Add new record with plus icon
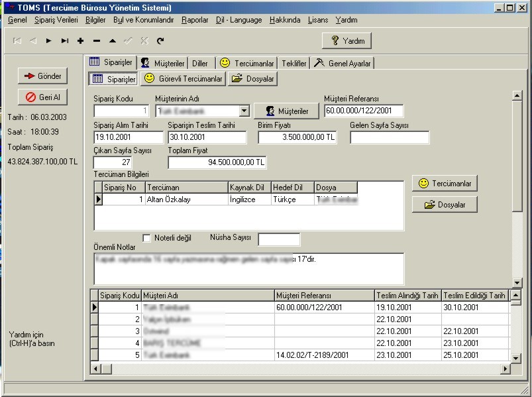The width and height of the screenshot is (532, 397). (x=80, y=41)
